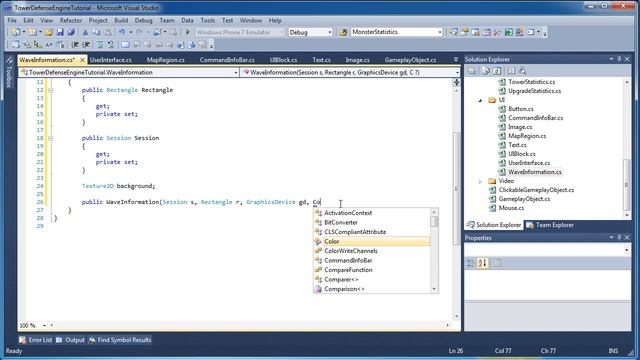Click Show All Files in Solution Explorer
This screenshot has height=360, width=640.
point(485,71)
